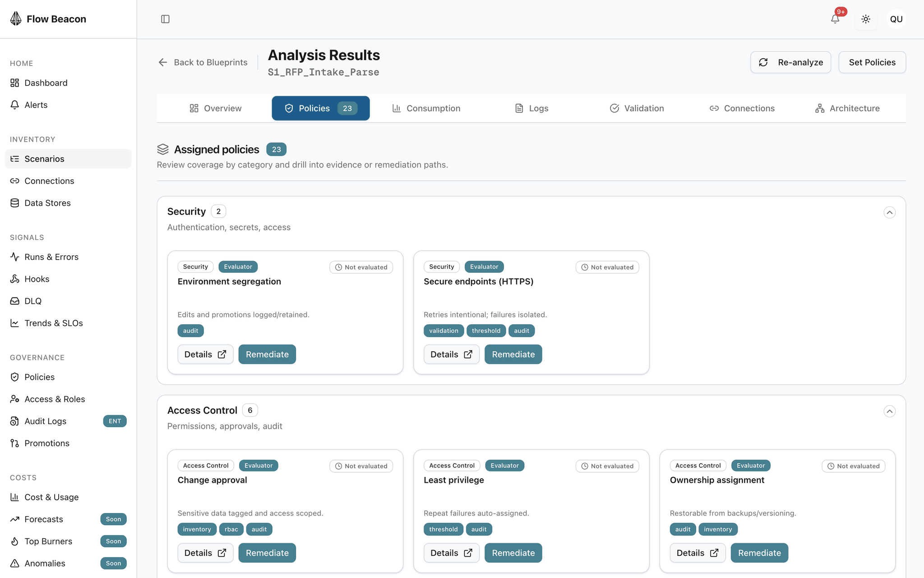Toggle the light/dark theme
The width and height of the screenshot is (924, 578).
coord(866,19)
